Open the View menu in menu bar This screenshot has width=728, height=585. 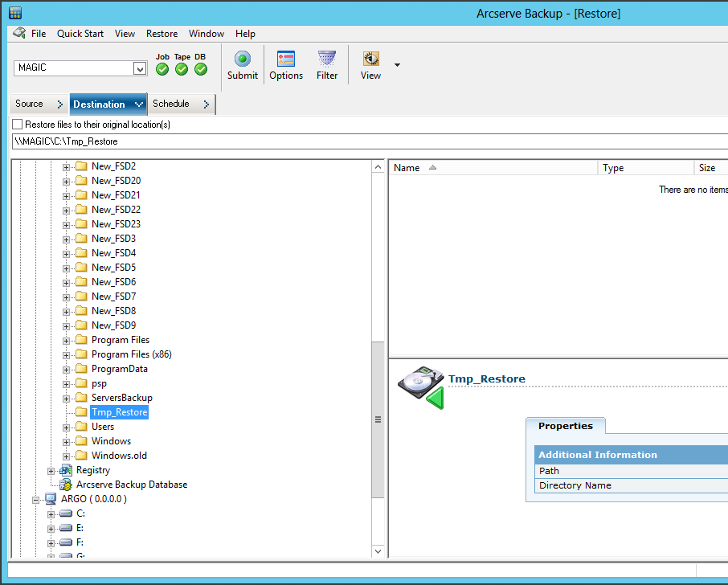[125, 34]
